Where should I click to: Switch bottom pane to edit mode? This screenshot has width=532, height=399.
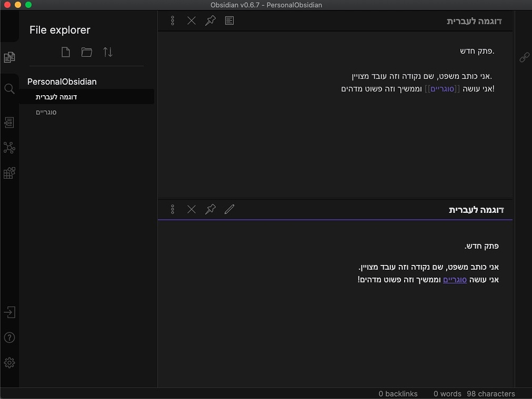(230, 209)
